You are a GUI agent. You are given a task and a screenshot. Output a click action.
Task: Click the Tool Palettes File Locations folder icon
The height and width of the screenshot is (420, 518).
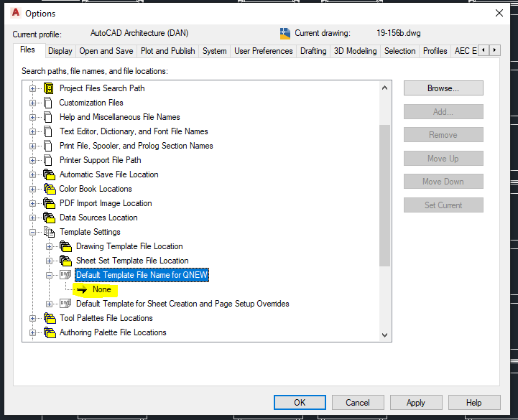tap(50, 318)
